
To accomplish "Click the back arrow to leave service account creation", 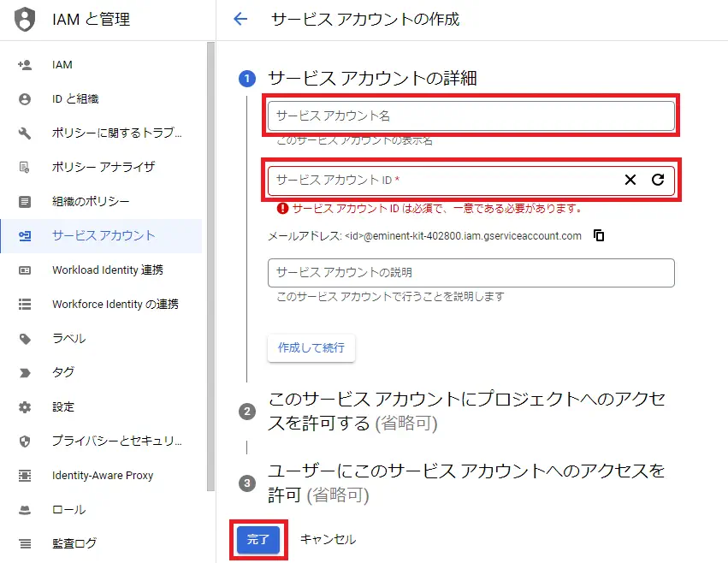I will point(242,18).
